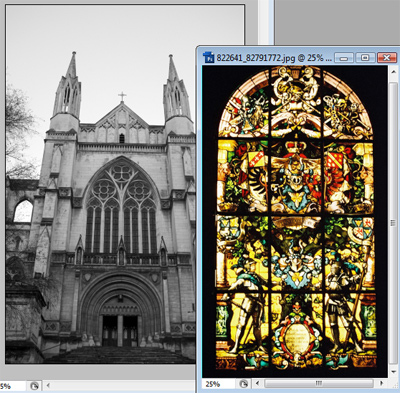
Task: Click the stained glass image canvas
Action: pyautogui.click(x=295, y=221)
